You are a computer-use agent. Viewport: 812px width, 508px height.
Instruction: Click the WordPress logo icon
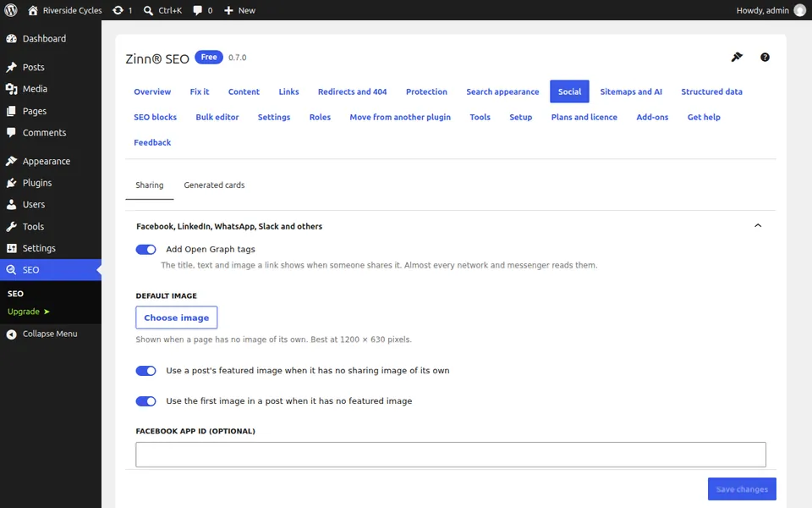tap(11, 10)
